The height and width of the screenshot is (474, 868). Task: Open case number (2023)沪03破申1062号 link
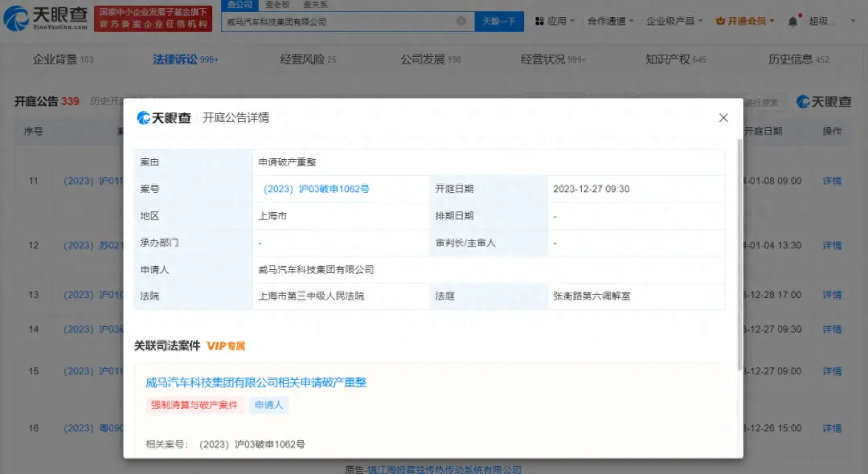316,189
